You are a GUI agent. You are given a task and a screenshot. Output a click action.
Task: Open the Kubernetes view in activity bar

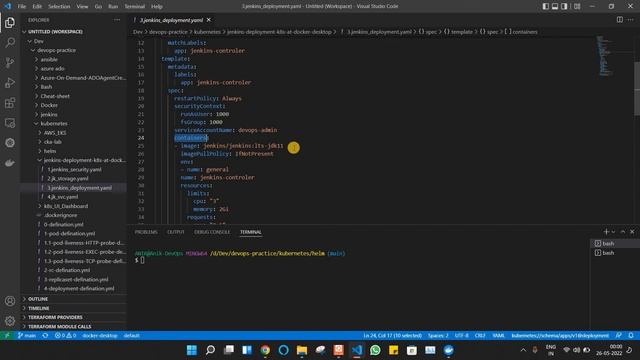point(10,142)
